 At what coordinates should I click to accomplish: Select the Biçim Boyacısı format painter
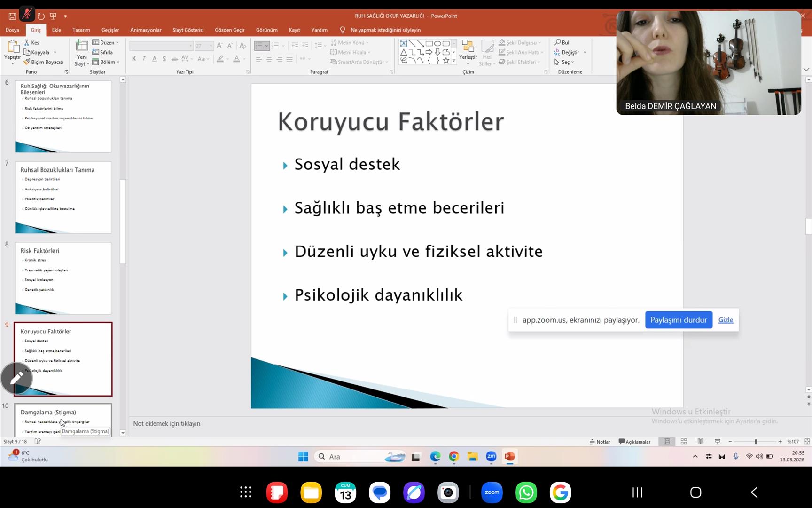pyautogui.click(x=44, y=62)
